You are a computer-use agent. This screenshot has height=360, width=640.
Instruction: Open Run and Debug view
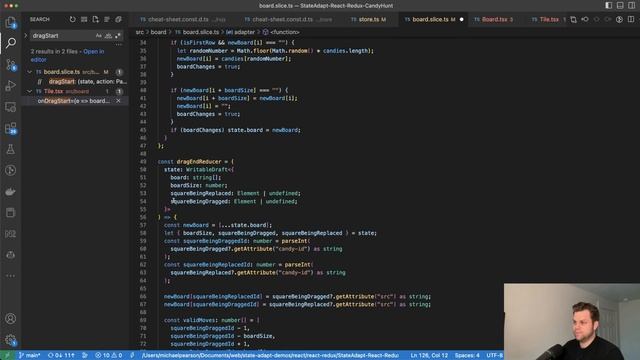tap(11, 86)
